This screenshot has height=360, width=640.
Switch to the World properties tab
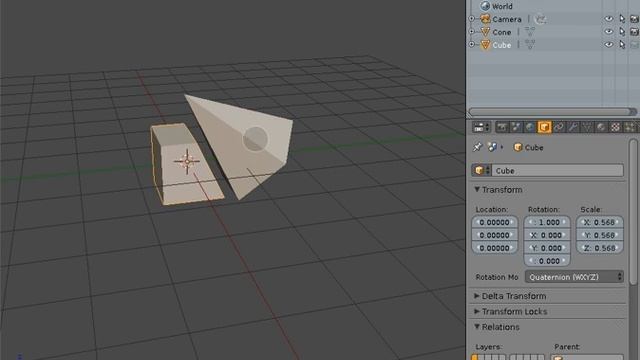pos(530,127)
